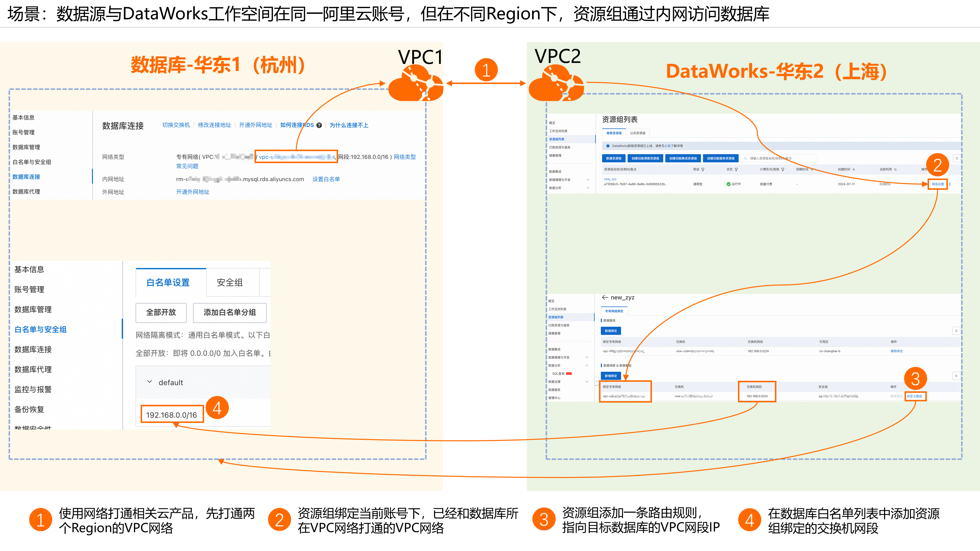Click help icon beside 如何连接RDS
Viewport: 980px width, 551px height.
click(319, 125)
